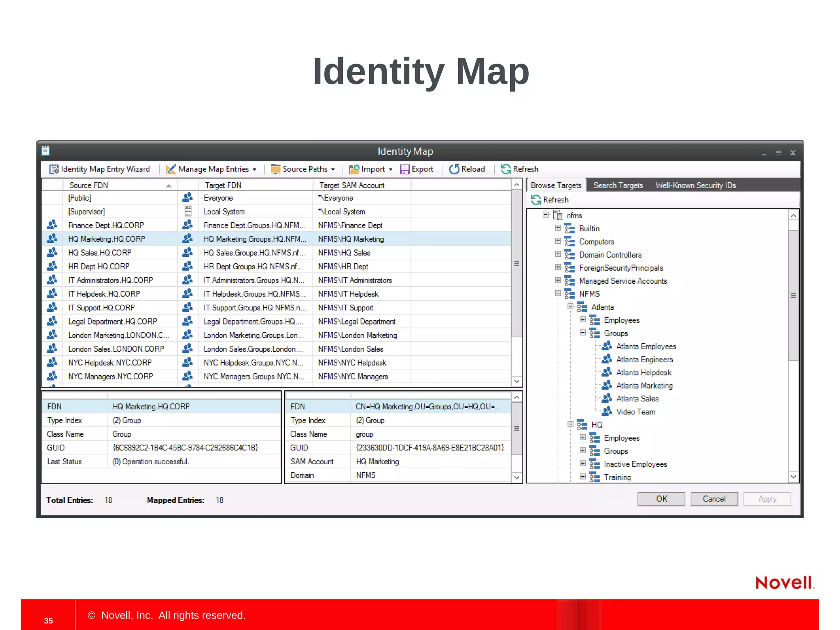This screenshot has height=630, width=840.
Task: Open the Identity Map Entry Wizard
Action: (x=99, y=169)
